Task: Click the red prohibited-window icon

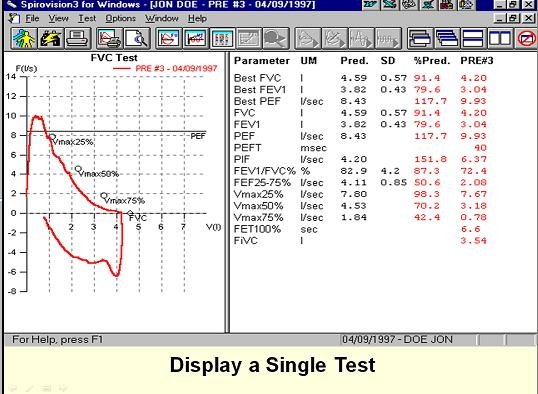Action: [x=526, y=38]
